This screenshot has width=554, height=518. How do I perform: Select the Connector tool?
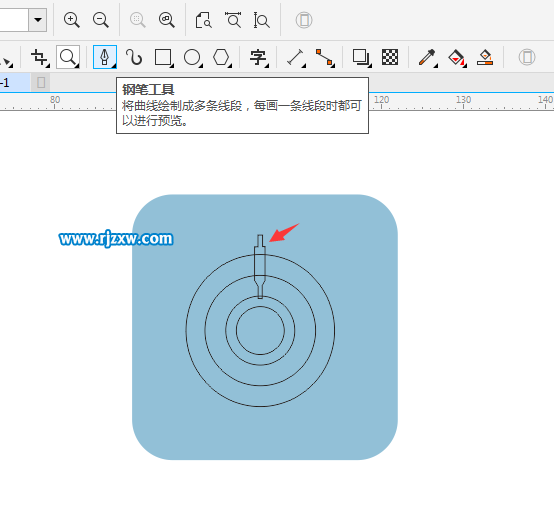tap(325, 58)
